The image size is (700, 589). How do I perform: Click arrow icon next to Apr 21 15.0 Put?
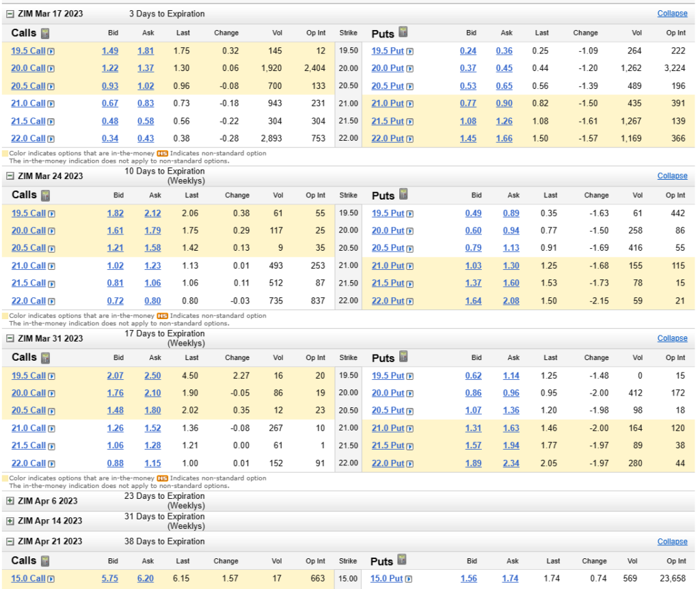coord(410,579)
